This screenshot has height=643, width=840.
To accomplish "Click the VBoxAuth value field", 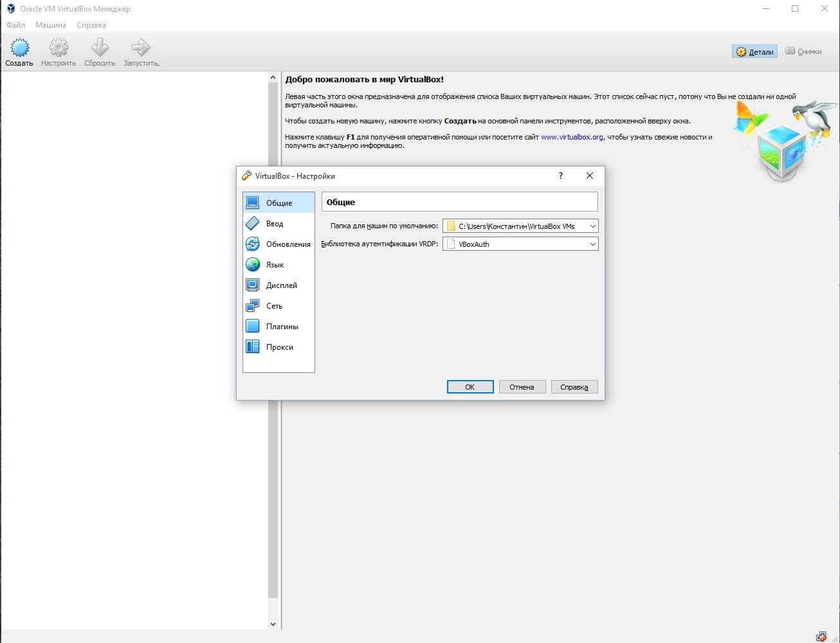I will pyautogui.click(x=520, y=244).
